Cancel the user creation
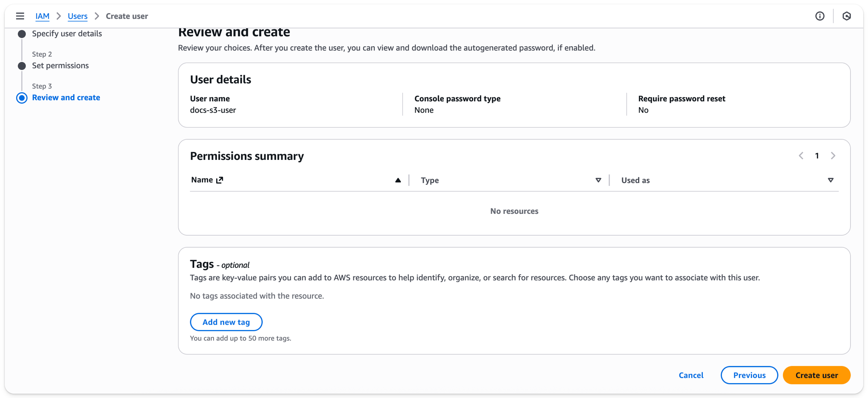The width and height of the screenshot is (868, 398). click(x=691, y=375)
